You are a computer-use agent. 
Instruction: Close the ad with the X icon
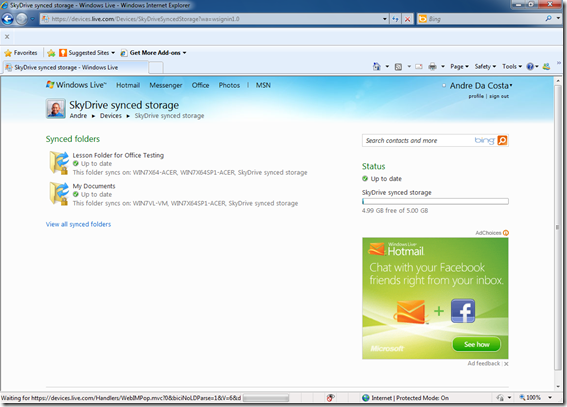[x=506, y=364]
